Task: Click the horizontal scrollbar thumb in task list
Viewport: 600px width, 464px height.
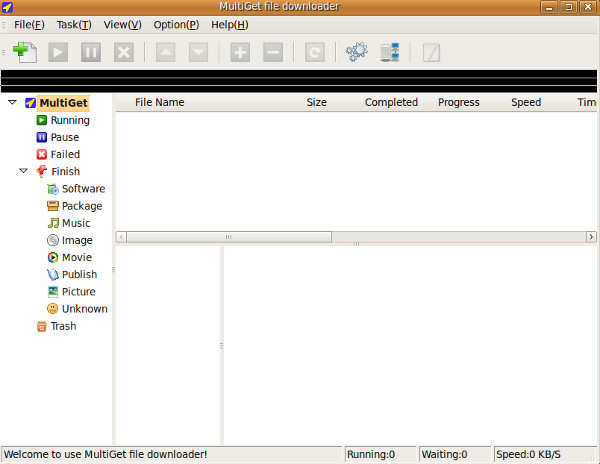Action: click(x=229, y=237)
